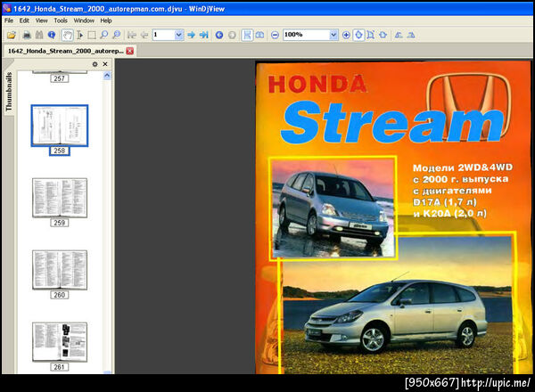
Task: Select the magnifying glass tool
Action: pyautogui.click(x=104, y=35)
